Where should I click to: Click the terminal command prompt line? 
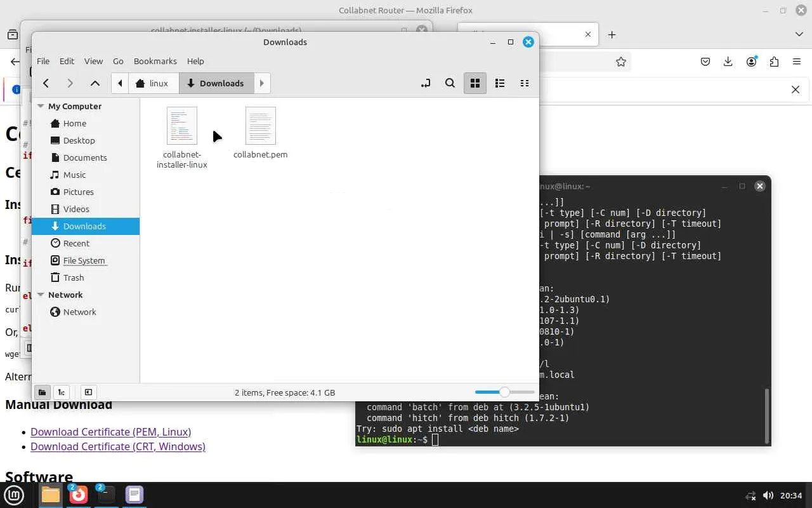[x=396, y=439]
